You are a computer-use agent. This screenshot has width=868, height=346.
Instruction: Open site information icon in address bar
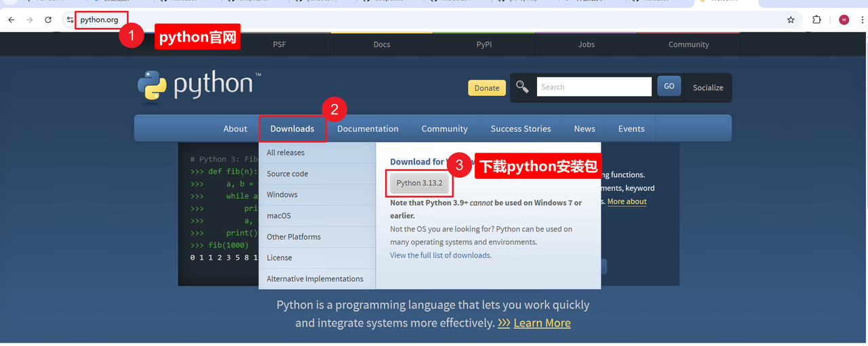click(x=70, y=20)
